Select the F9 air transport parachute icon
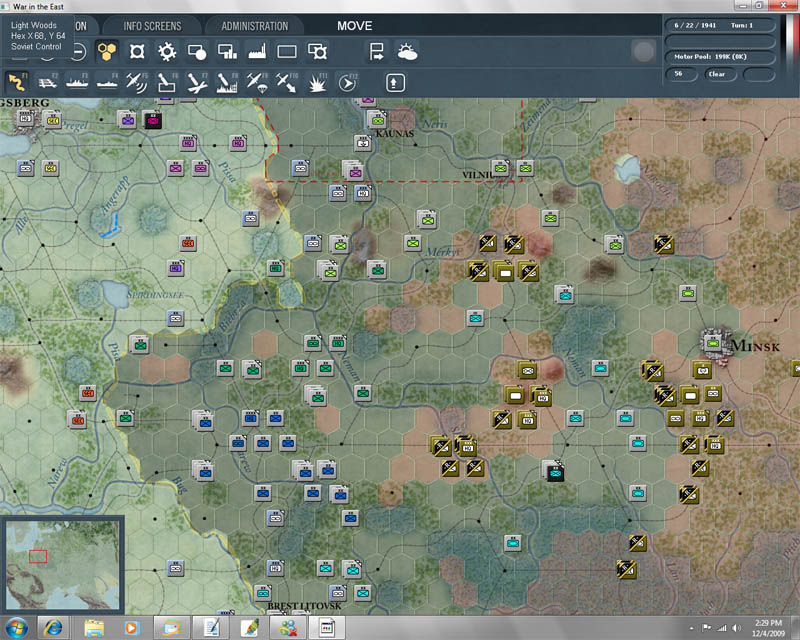 [257, 82]
